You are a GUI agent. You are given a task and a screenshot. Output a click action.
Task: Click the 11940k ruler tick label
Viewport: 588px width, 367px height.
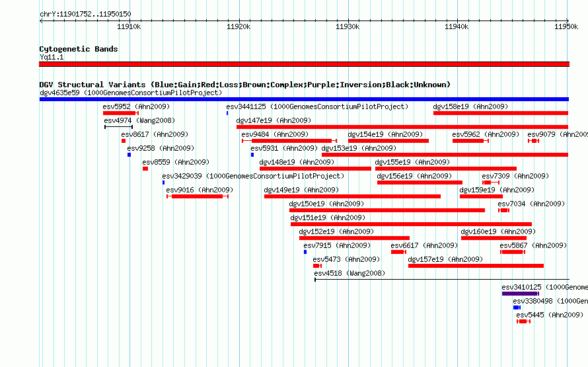(457, 26)
